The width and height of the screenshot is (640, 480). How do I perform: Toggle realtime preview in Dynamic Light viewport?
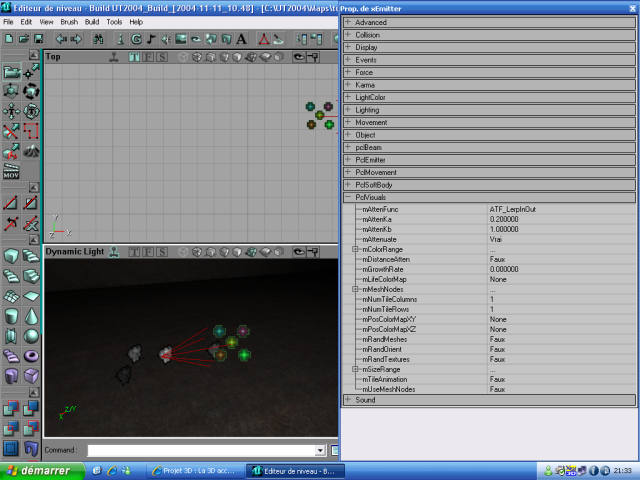[115, 252]
